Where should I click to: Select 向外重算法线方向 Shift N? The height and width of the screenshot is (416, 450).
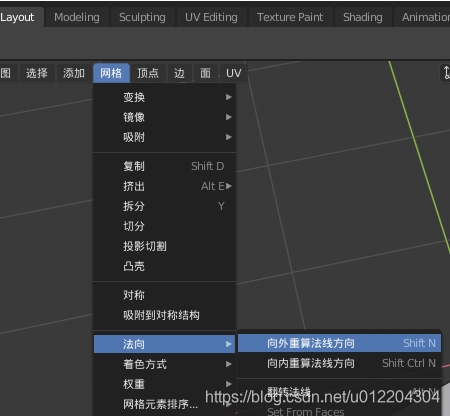pos(339,343)
